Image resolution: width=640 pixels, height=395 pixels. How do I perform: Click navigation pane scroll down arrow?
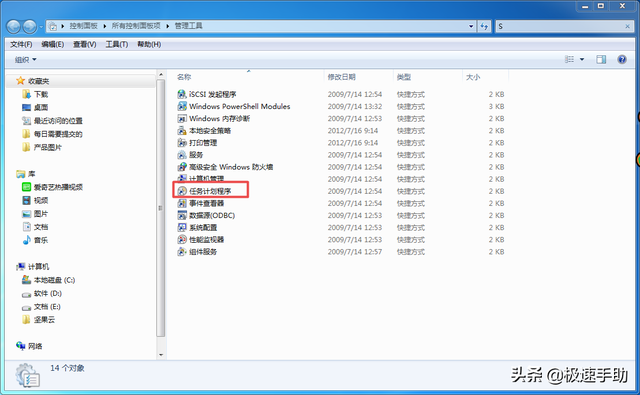[x=161, y=355]
